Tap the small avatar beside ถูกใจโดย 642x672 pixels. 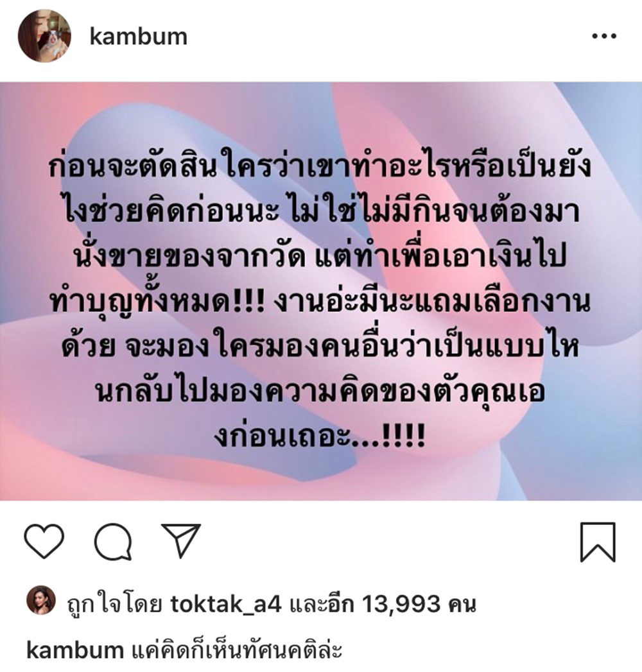[x=41, y=600]
